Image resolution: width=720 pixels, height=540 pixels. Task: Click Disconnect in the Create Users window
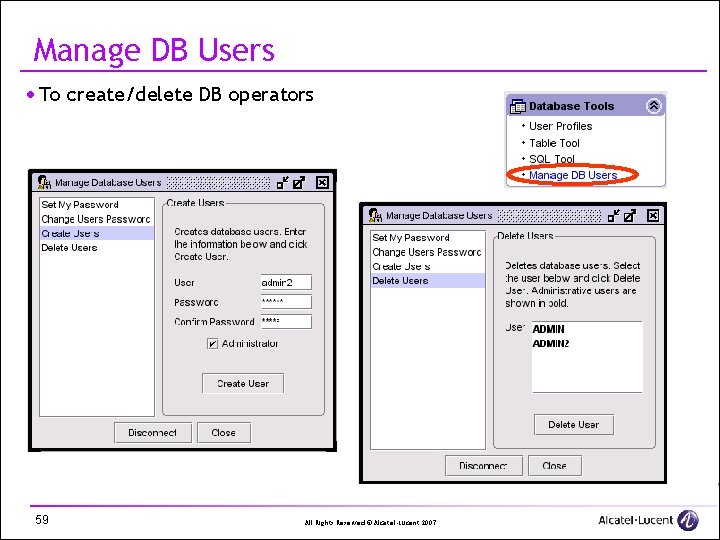point(153,433)
